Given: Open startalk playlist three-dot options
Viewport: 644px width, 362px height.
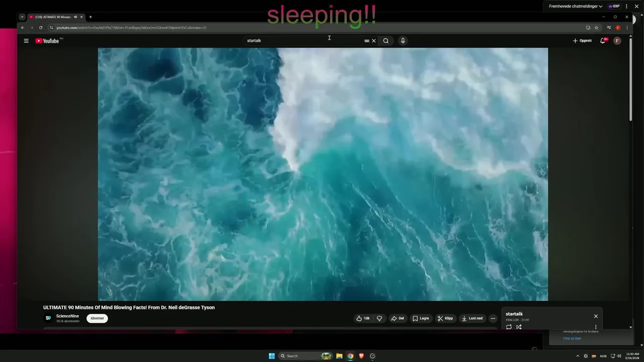Looking at the screenshot, I should point(596,327).
